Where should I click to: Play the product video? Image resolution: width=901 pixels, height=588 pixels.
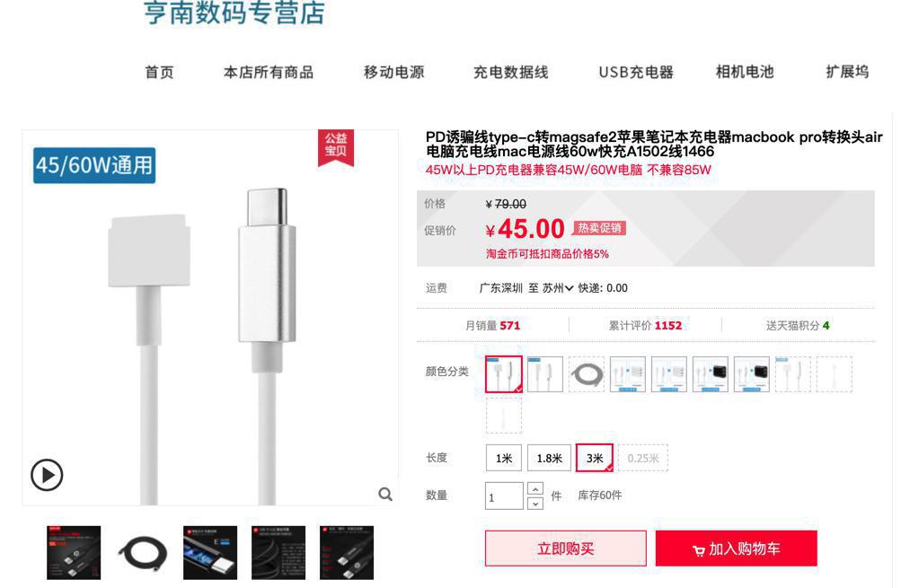pyautogui.click(x=47, y=475)
